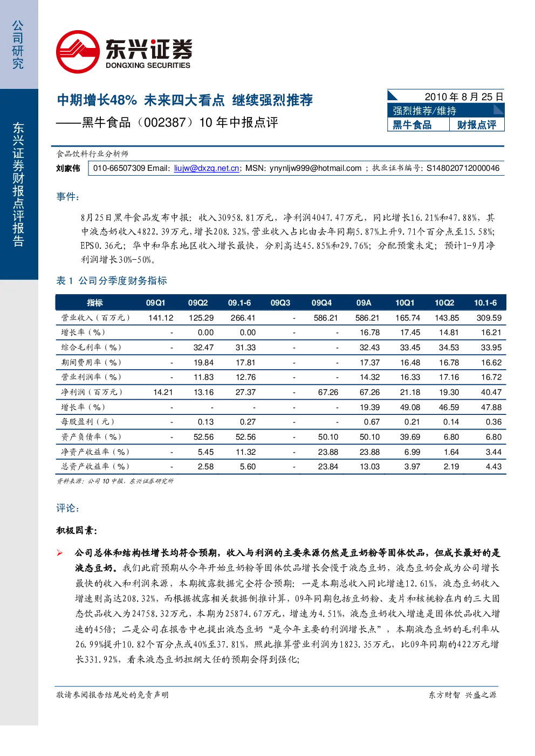
Task: Click the Dongxing Securities red circular logo
Action: [x=78, y=52]
